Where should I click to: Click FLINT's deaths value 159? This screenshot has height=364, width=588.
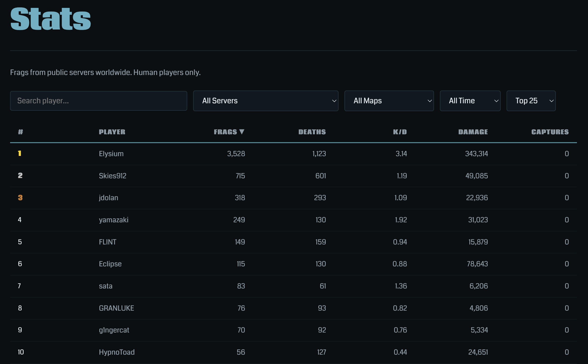pyautogui.click(x=321, y=242)
